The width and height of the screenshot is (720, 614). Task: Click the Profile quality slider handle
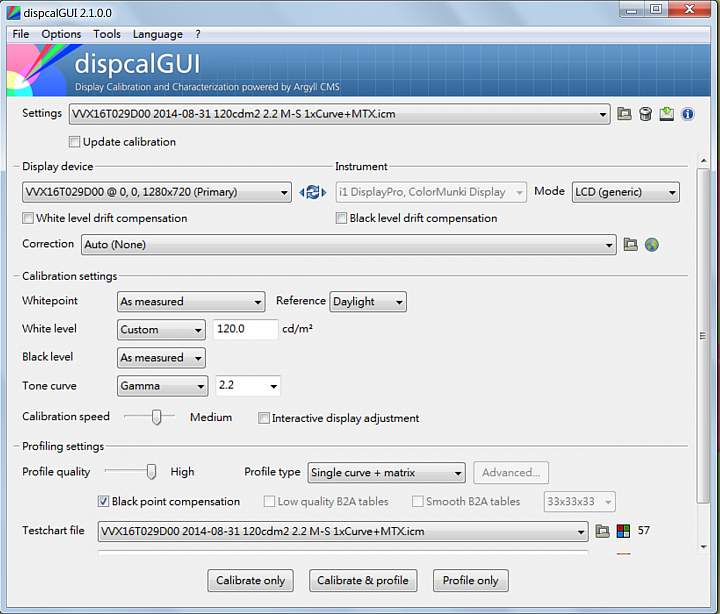151,472
